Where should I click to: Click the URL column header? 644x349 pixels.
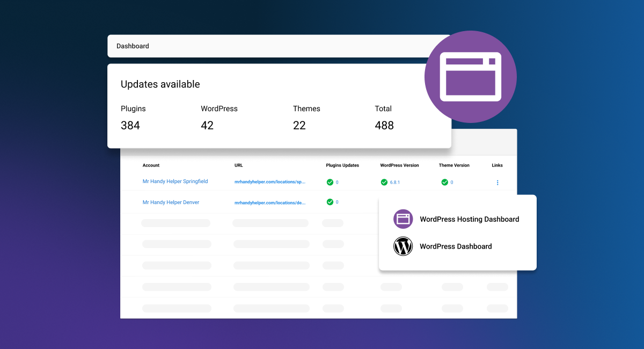point(239,165)
